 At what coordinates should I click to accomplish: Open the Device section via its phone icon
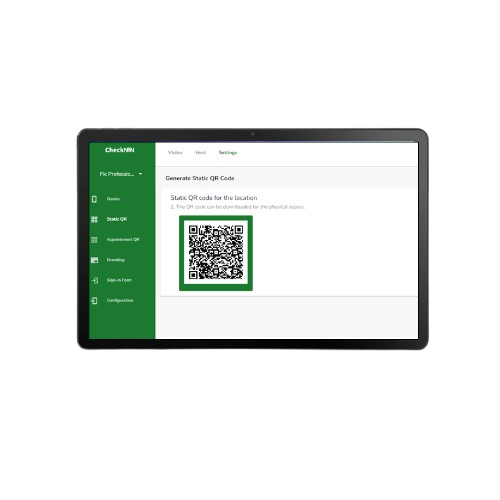pos(94,199)
